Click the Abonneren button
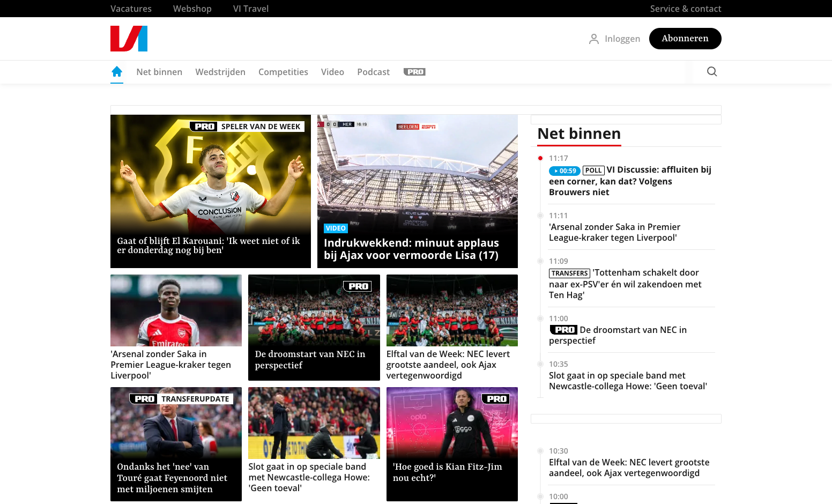 coord(685,39)
